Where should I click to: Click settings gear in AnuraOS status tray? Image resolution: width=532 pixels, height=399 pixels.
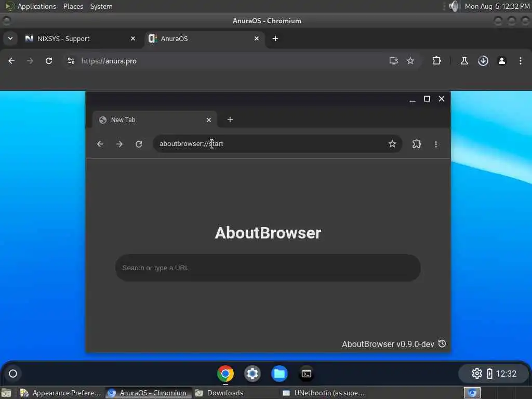pos(477,374)
